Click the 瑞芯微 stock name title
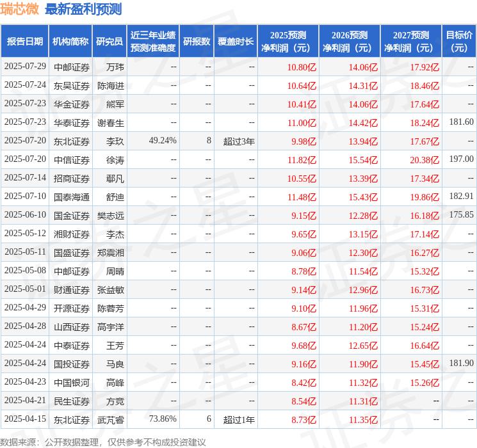The height and width of the screenshot is (448, 477). click(19, 9)
